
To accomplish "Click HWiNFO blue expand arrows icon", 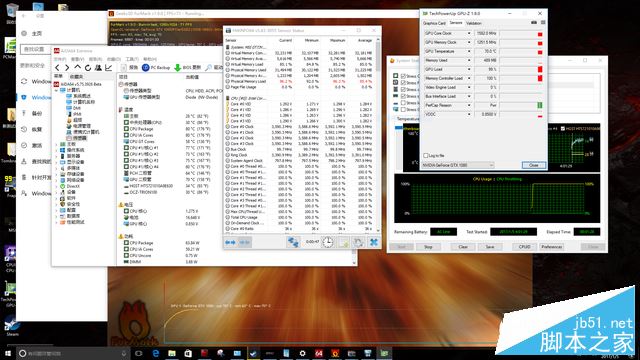I will tap(230, 242).
